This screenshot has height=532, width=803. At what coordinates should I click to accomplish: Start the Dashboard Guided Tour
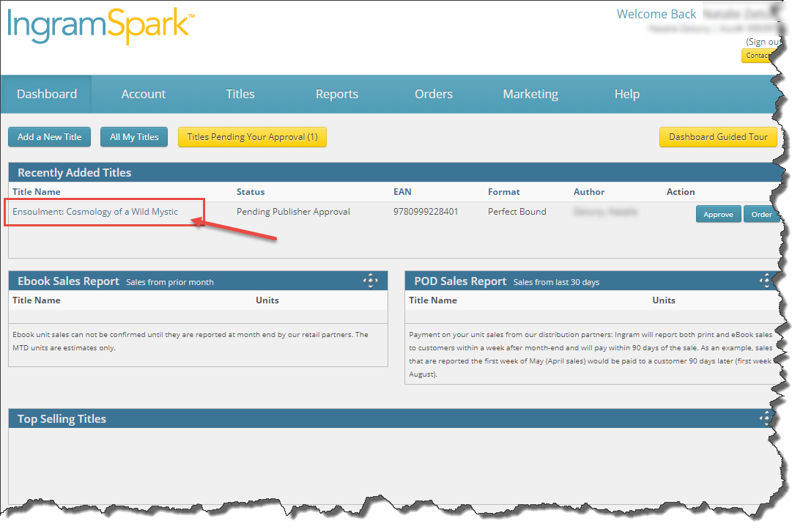718,137
